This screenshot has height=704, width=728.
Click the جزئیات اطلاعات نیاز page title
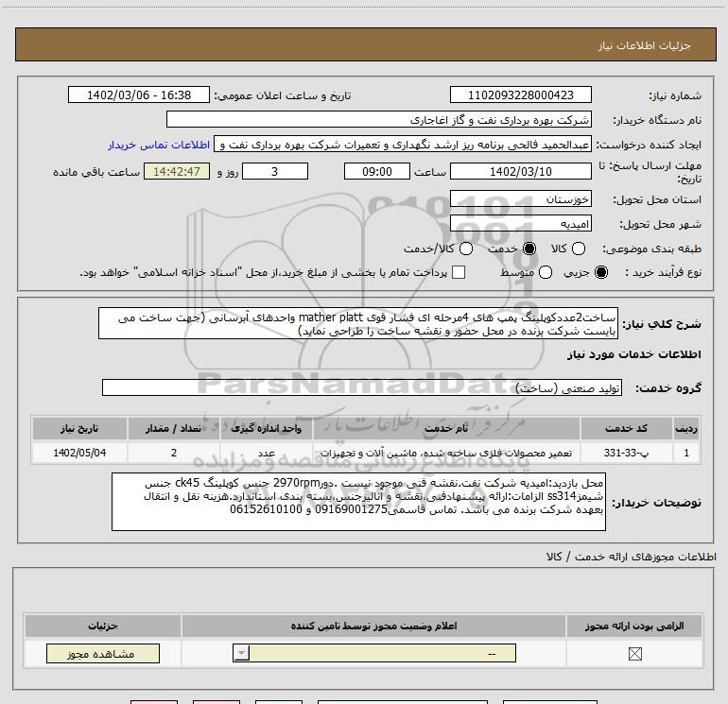(x=644, y=45)
